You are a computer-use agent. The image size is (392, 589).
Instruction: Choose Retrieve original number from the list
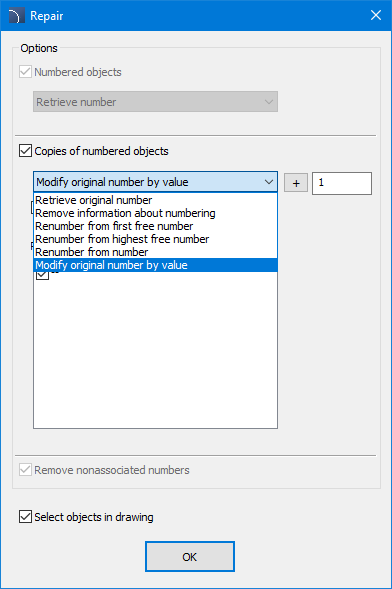pos(155,200)
